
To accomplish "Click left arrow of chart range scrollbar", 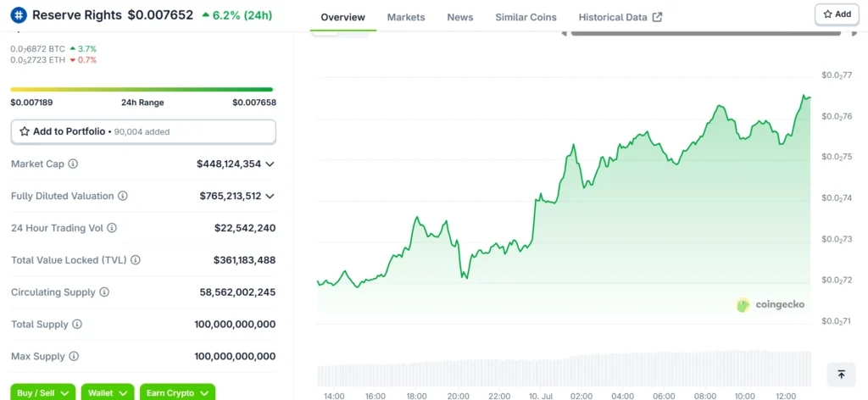I will (564, 34).
